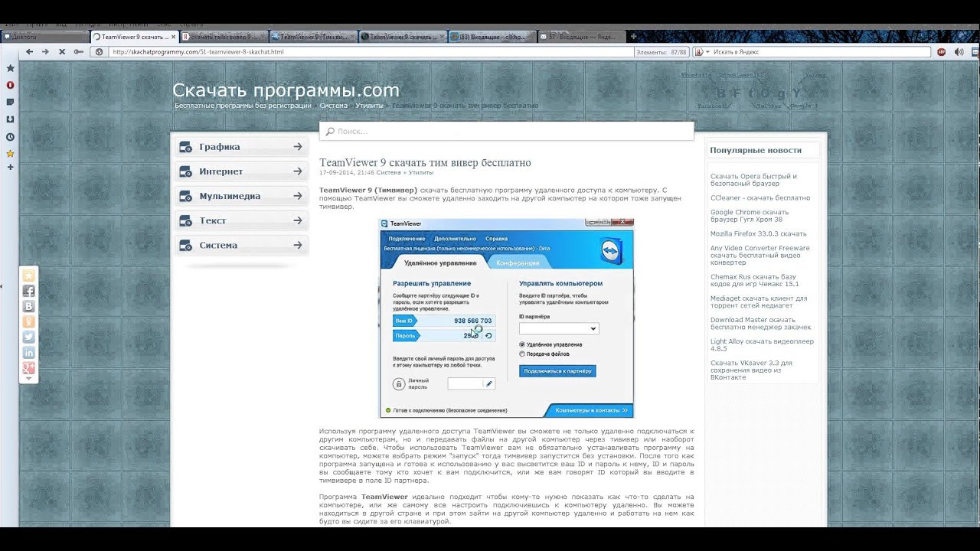The height and width of the screenshot is (551, 980).
Task: Open "Скачать Opera быстрый и безопасный браузер" link
Action: tap(753, 180)
